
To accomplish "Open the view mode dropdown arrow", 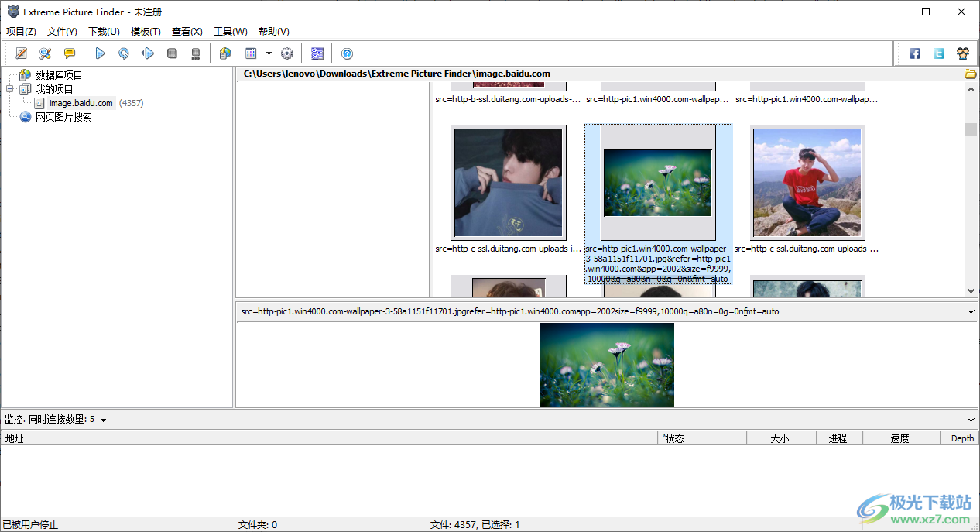I will [269, 53].
